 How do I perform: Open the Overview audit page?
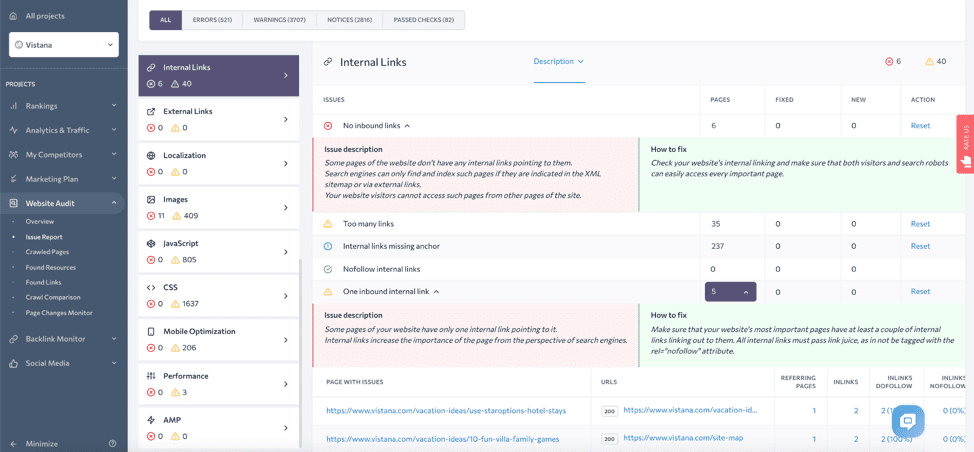click(40, 222)
